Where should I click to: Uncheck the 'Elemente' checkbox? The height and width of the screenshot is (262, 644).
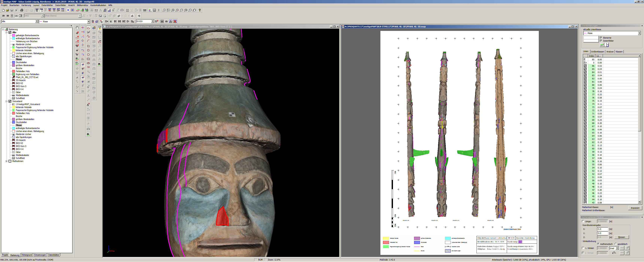point(601,38)
